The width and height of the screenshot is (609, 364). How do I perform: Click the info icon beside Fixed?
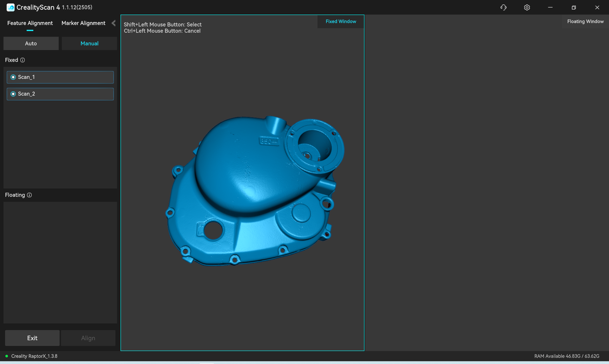pos(22,60)
